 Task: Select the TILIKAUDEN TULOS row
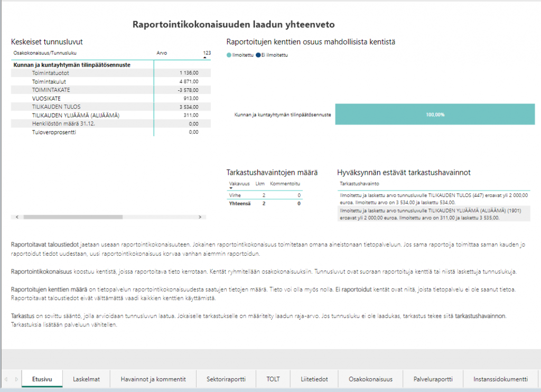[x=53, y=107]
